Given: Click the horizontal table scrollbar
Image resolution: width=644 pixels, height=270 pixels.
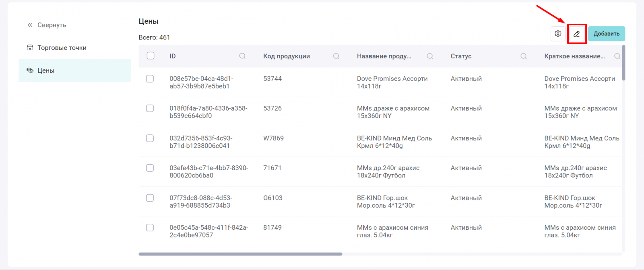Looking at the screenshot, I should click(x=240, y=254).
